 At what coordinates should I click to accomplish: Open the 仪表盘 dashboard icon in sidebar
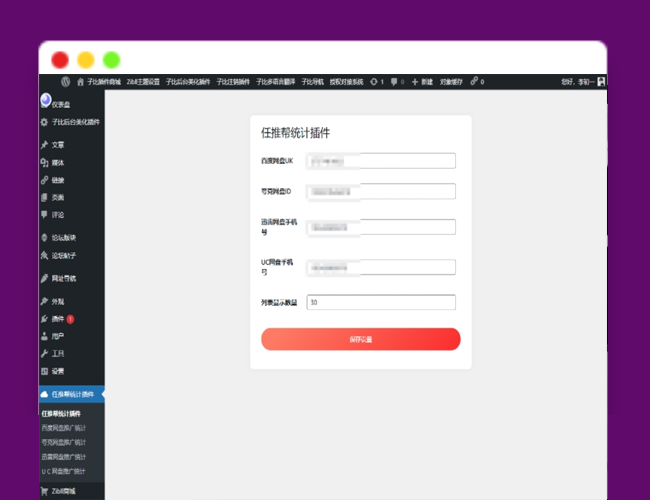tap(45, 101)
